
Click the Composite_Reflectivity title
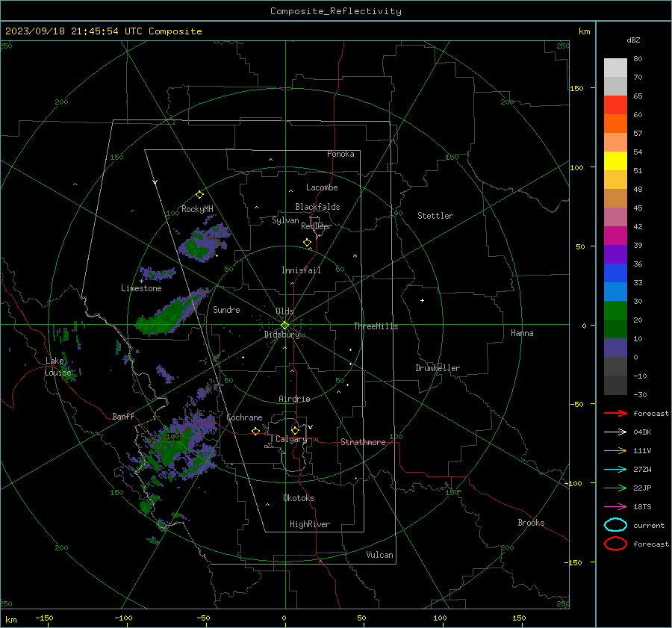coord(335,11)
